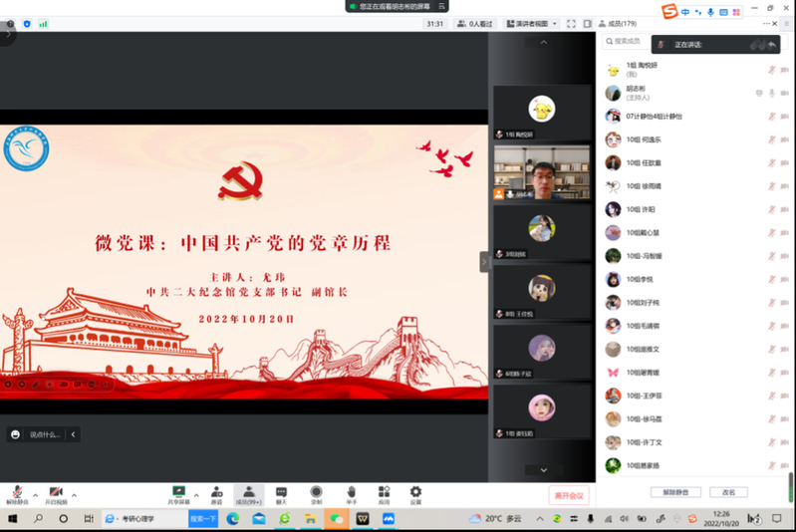Open meeting Settings gear icon
The height and width of the screenshot is (532, 796).
415,495
